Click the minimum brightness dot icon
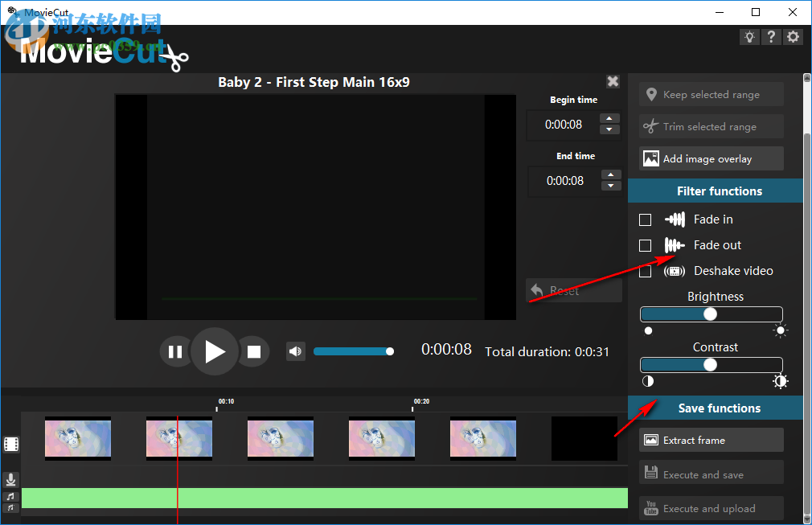The image size is (812, 525). [x=648, y=331]
